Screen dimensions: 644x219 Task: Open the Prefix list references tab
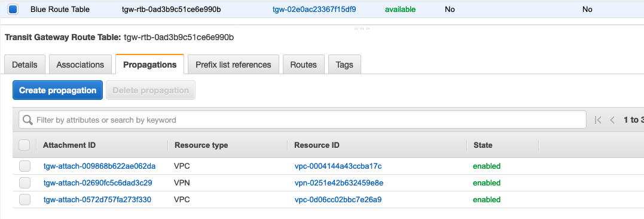[x=233, y=65]
